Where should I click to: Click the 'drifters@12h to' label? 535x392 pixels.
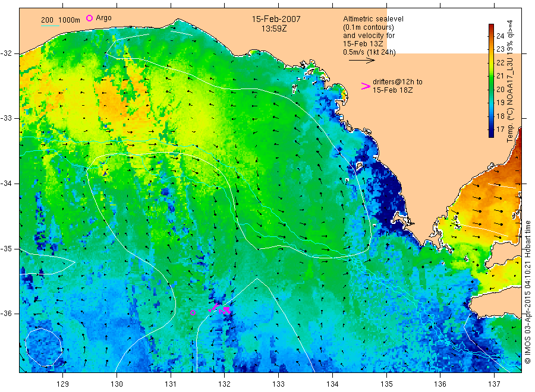click(x=398, y=82)
